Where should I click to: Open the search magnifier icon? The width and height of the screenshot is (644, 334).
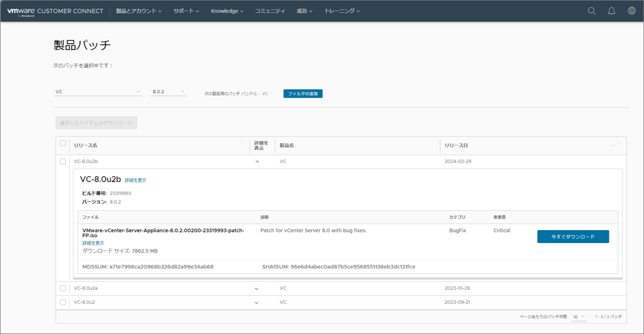(591, 11)
